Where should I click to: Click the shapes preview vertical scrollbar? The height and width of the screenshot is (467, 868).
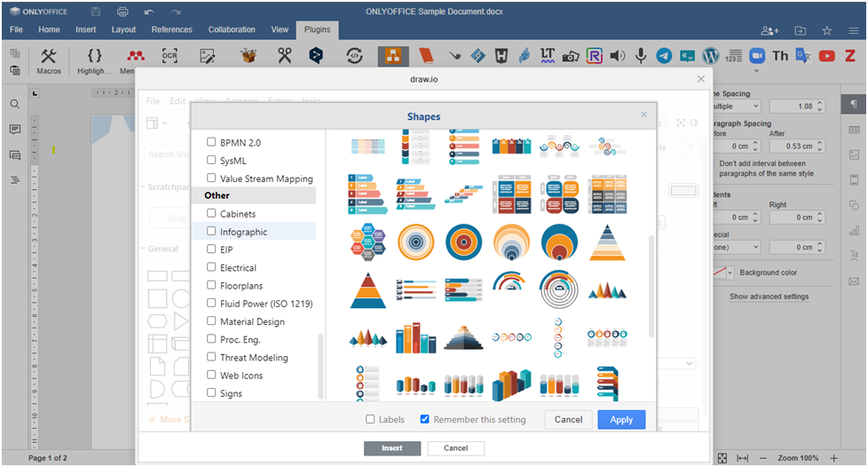(651, 287)
